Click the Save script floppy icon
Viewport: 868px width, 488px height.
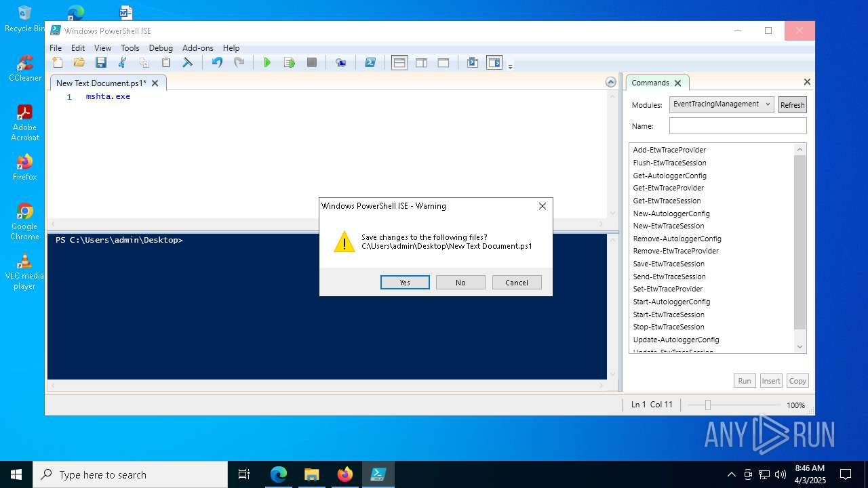pos(101,62)
